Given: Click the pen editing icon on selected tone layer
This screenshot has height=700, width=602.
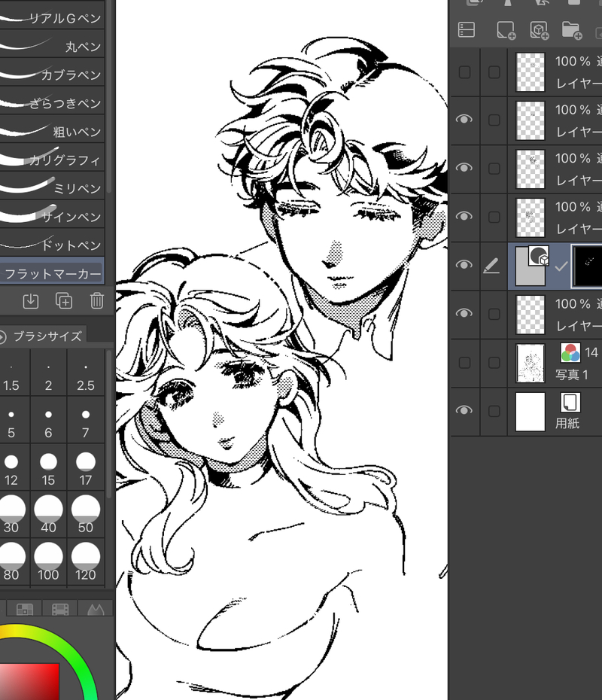Looking at the screenshot, I should point(491,266).
